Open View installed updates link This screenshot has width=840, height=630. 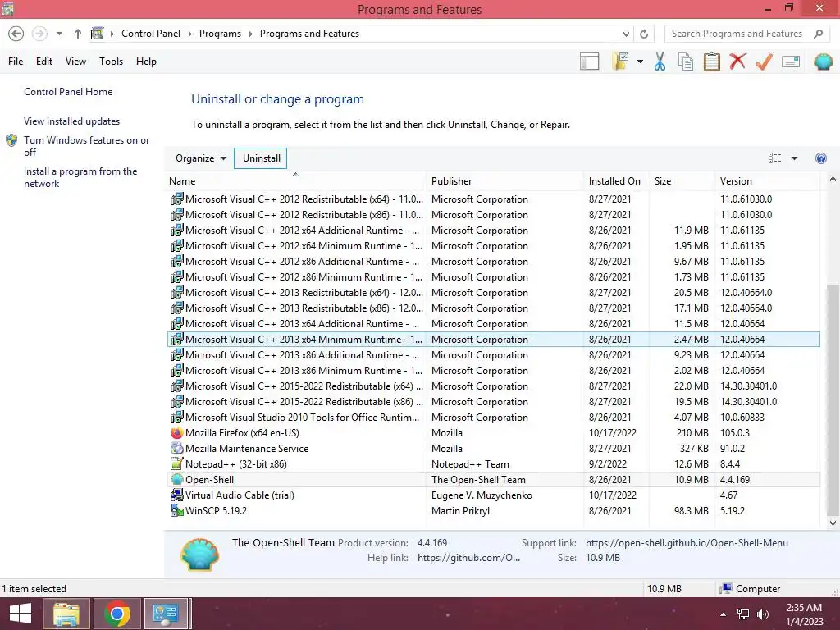(72, 121)
